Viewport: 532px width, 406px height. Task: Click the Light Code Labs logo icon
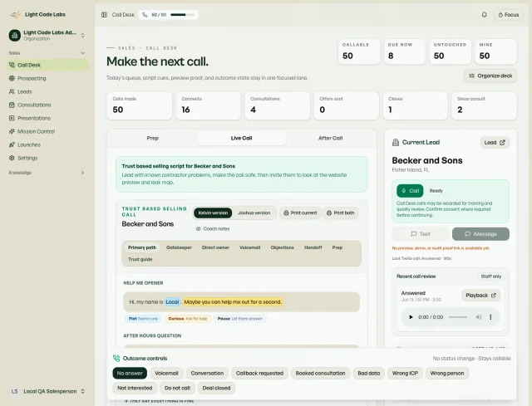pyautogui.click(x=15, y=15)
